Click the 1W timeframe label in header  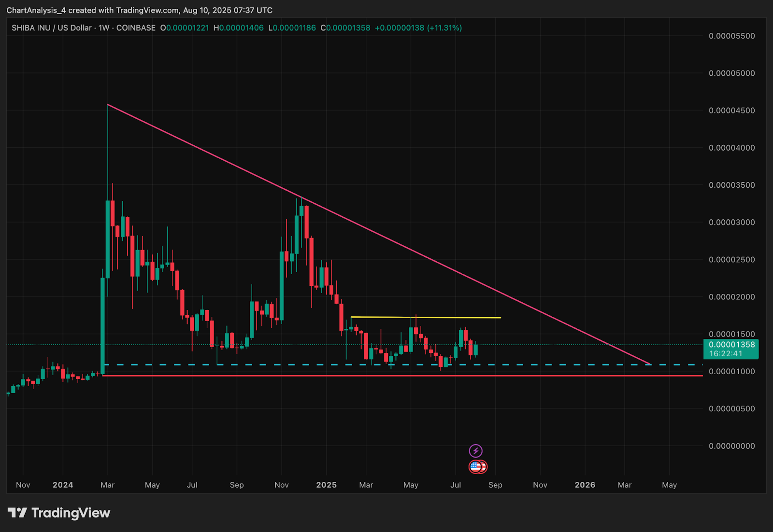click(x=104, y=28)
